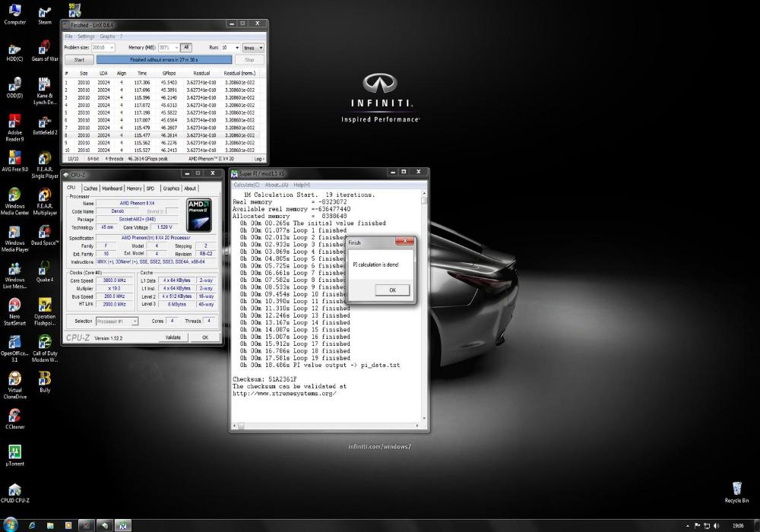Open the Virtual CloneDrive icon
Image resolution: width=760 pixels, height=532 pixels.
click(14, 386)
